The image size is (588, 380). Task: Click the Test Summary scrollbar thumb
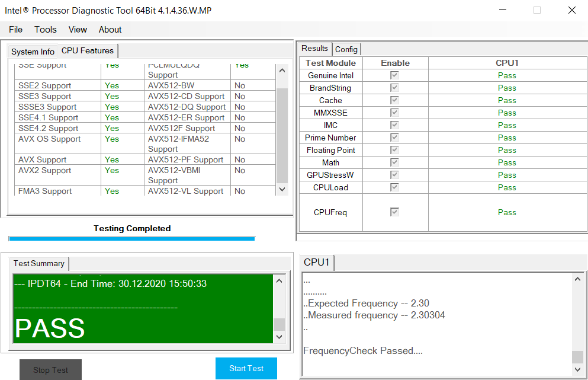click(279, 324)
